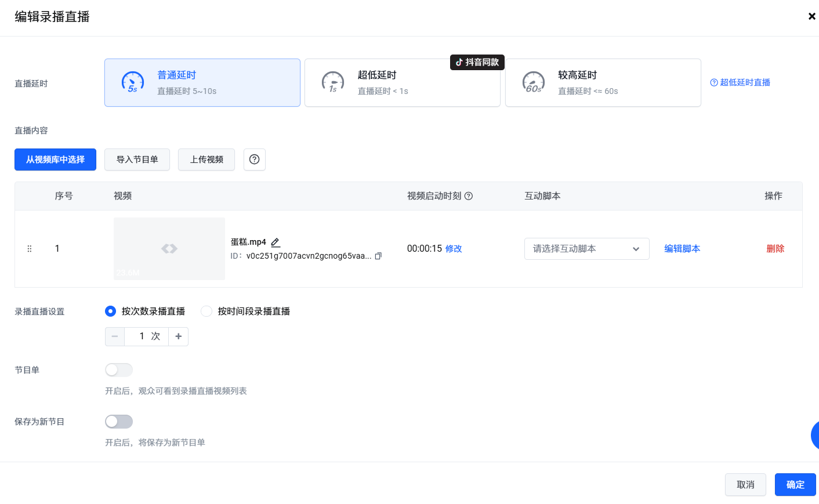This screenshot has height=504, width=819.
Task: Click the pencil icon to rename 蛋糕.mp4
Action: coord(276,242)
